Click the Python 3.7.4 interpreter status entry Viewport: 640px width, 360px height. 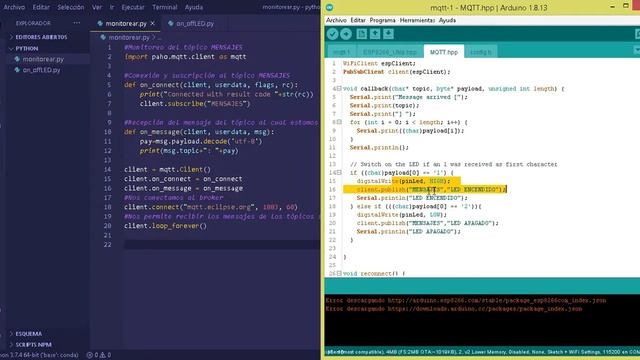(x=39, y=355)
